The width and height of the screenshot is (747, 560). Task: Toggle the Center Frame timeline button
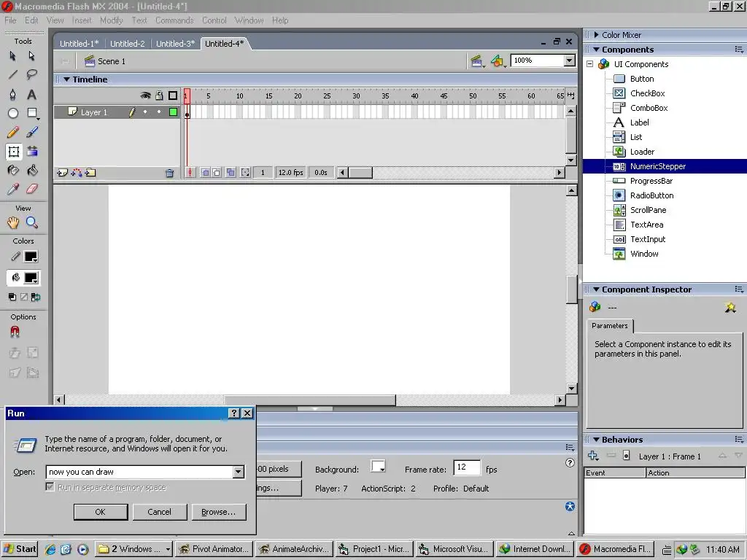pyautogui.click(x=190, y=172)
